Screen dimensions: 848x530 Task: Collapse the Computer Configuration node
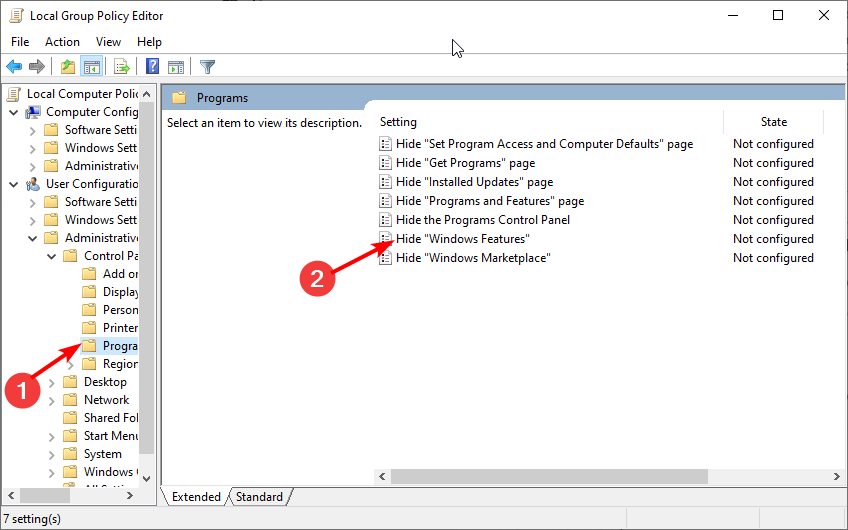click(14, 112)
